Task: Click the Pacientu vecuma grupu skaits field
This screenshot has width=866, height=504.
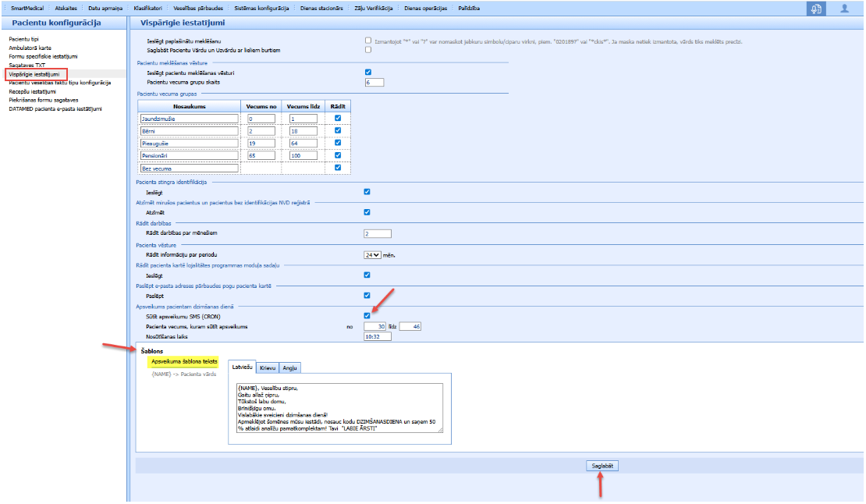Action: tap(374, 82)
